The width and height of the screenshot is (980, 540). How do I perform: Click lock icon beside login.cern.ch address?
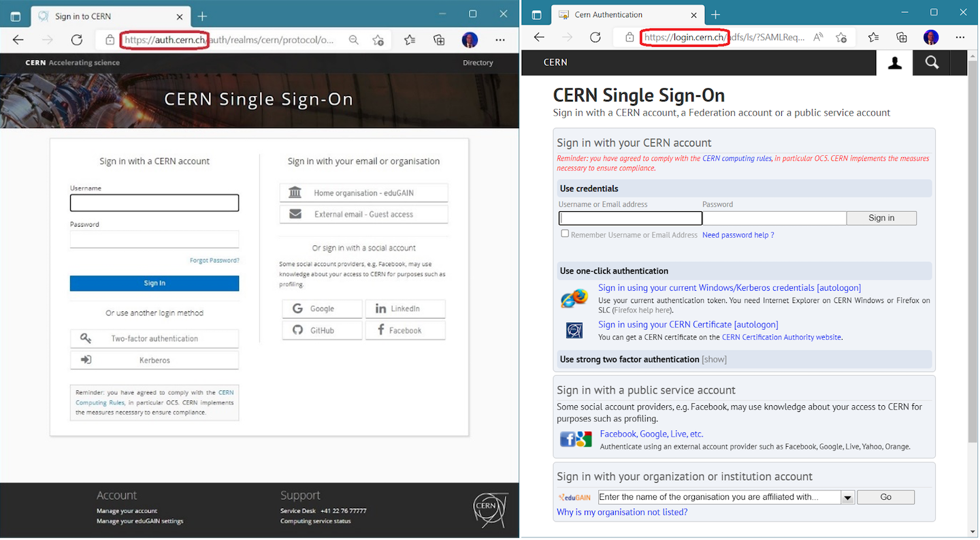click(x=630, y=37)
